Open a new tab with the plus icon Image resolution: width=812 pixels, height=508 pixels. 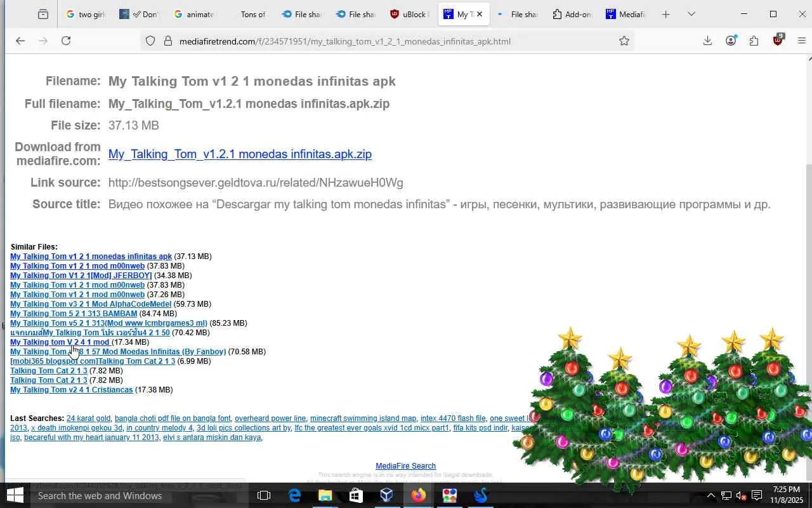665,14
